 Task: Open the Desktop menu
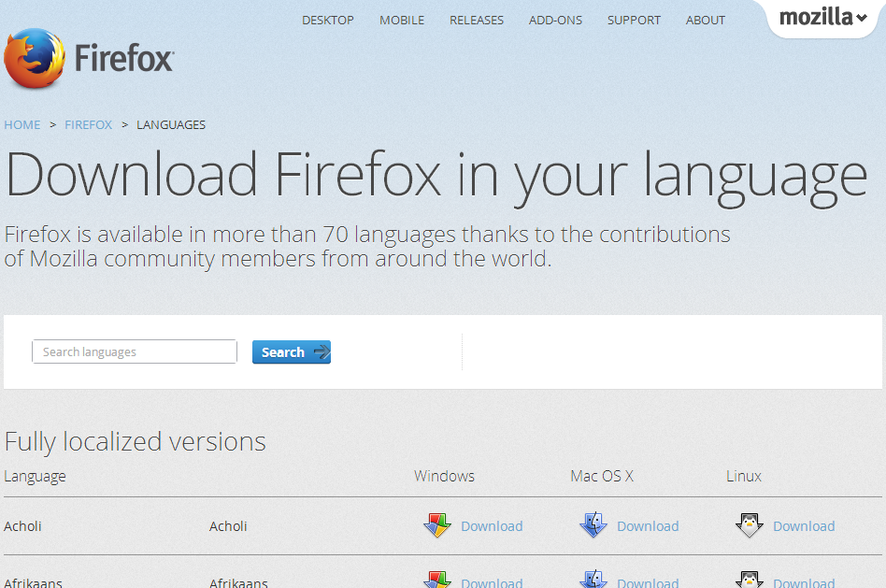pos(328,21)
